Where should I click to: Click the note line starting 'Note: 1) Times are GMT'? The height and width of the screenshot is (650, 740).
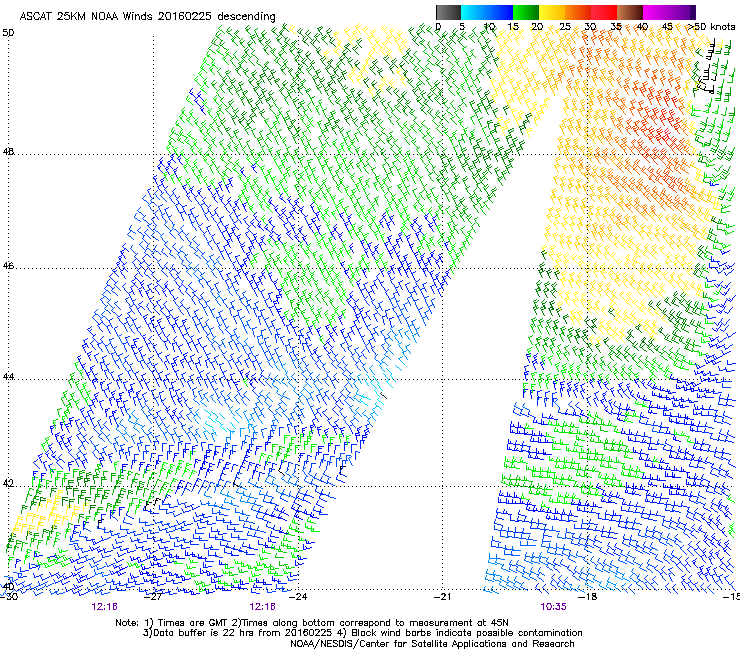[312, 623]
